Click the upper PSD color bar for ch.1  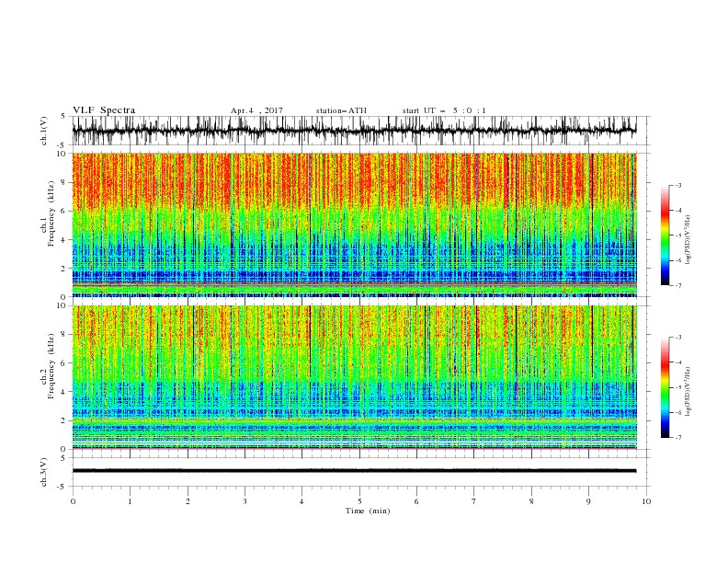point(665,236)
